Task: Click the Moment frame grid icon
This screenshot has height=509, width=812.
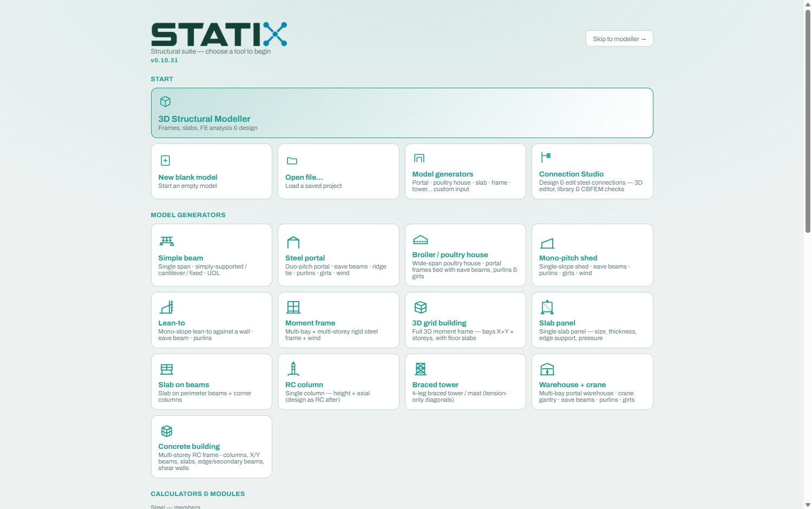Action: (293, 307)
